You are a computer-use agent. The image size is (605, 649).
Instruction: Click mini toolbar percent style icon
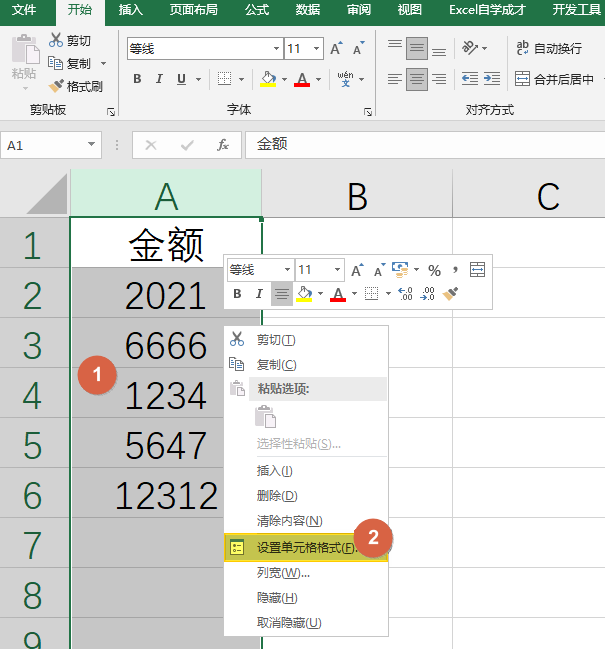[x=434, y=270]
